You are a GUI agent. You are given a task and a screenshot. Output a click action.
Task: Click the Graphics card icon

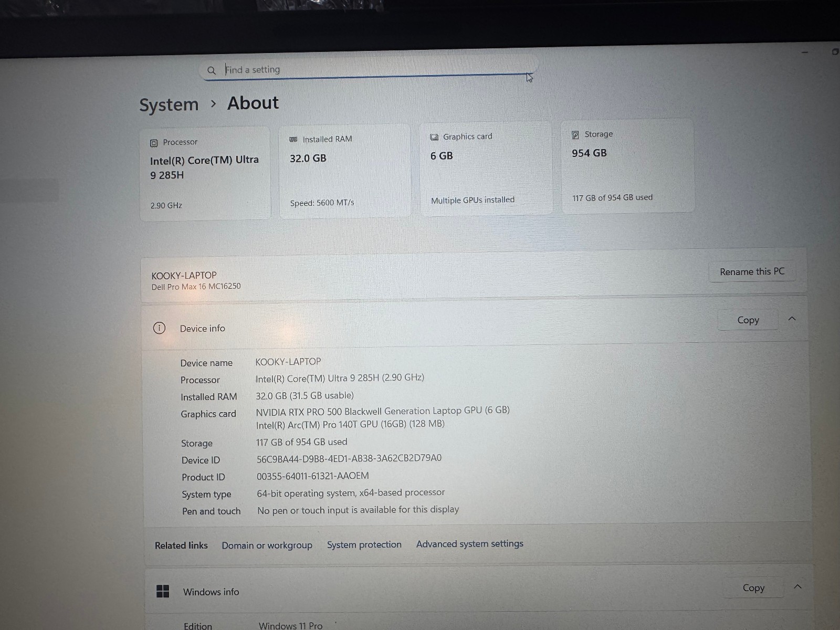point(434,137)
